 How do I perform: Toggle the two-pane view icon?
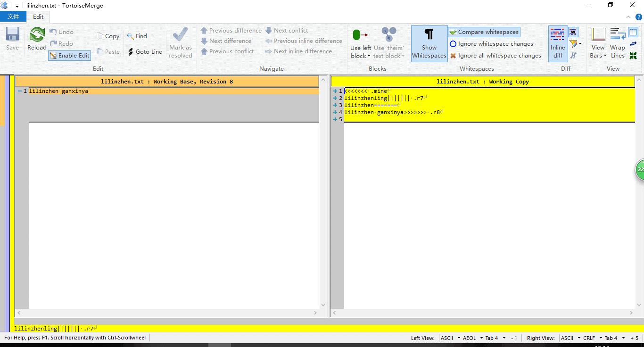[633, 32]
